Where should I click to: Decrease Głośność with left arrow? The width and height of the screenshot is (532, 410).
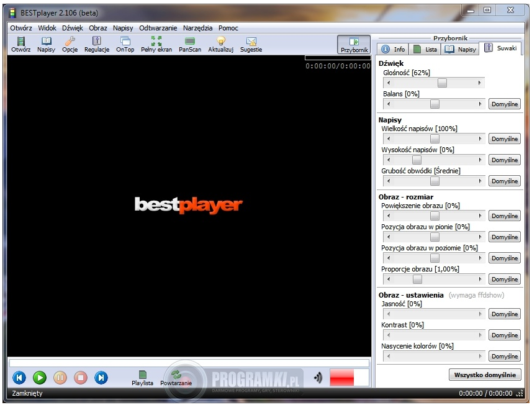[389, 83]
